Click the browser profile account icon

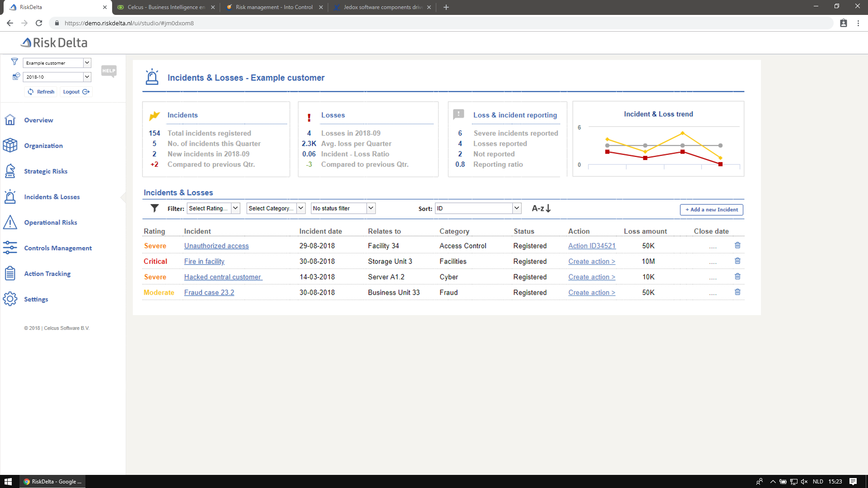click(x=843, y=23)
